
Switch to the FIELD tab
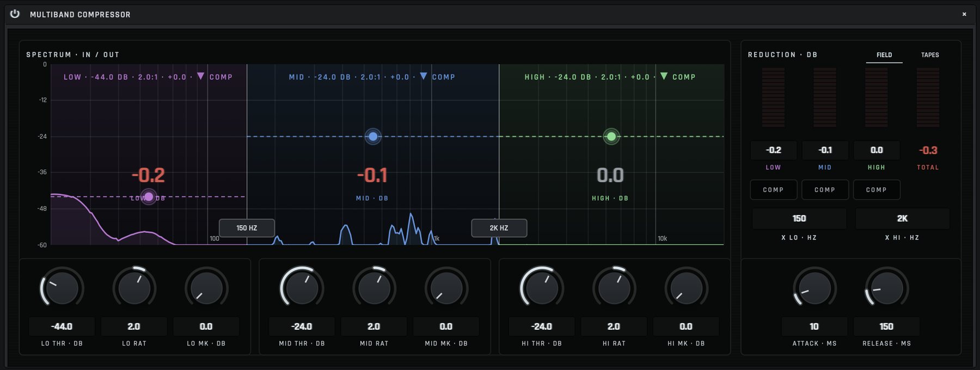click(x=884, y=55)
